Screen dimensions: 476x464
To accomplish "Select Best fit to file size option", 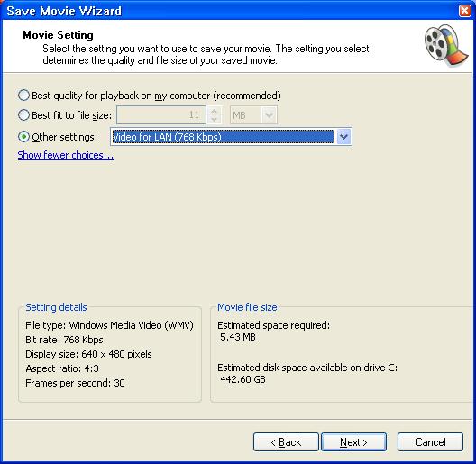I will coord(23,115).
